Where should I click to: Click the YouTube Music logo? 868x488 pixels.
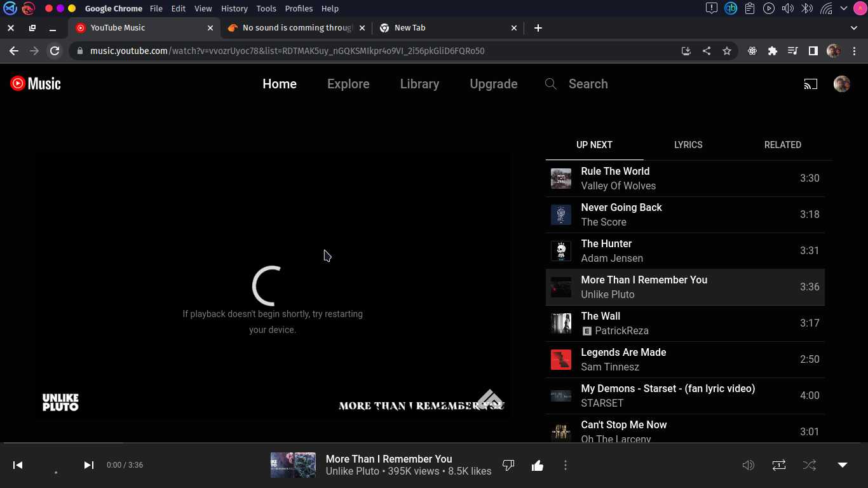point(36,83)
